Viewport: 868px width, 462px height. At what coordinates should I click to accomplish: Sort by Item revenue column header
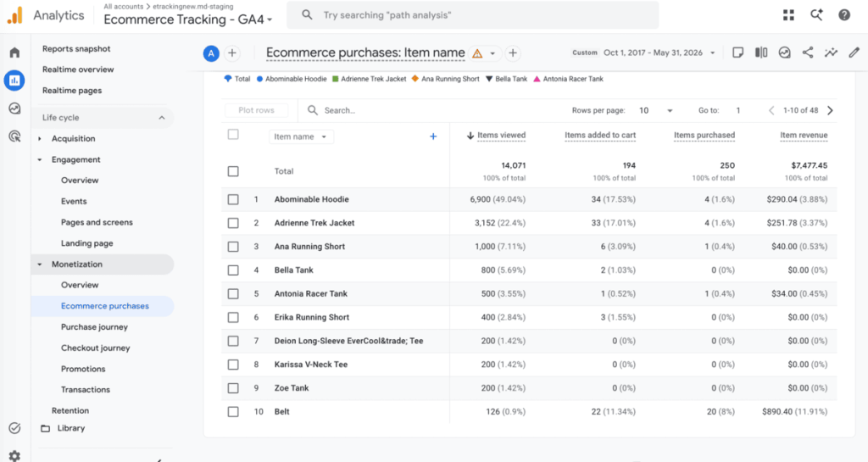tap(804, 136)
